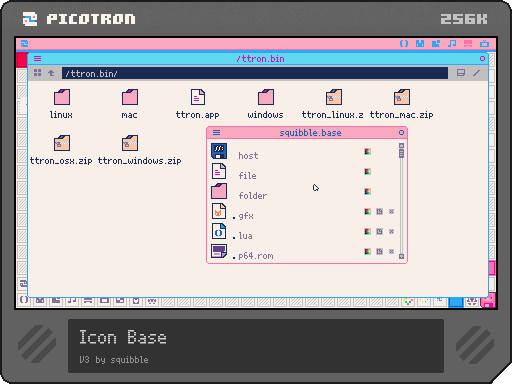Open the code editor workspace in top bar

(404, 44)
